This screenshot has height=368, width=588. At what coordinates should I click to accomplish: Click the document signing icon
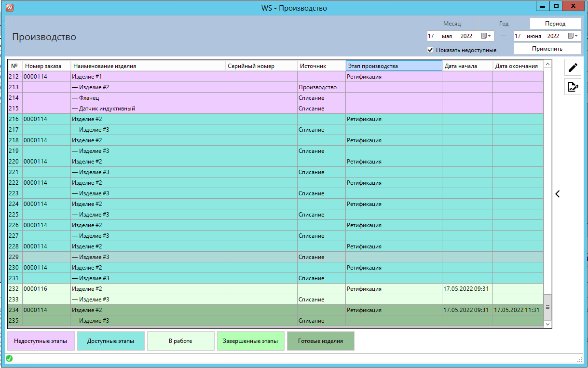(x=573, y=87)
